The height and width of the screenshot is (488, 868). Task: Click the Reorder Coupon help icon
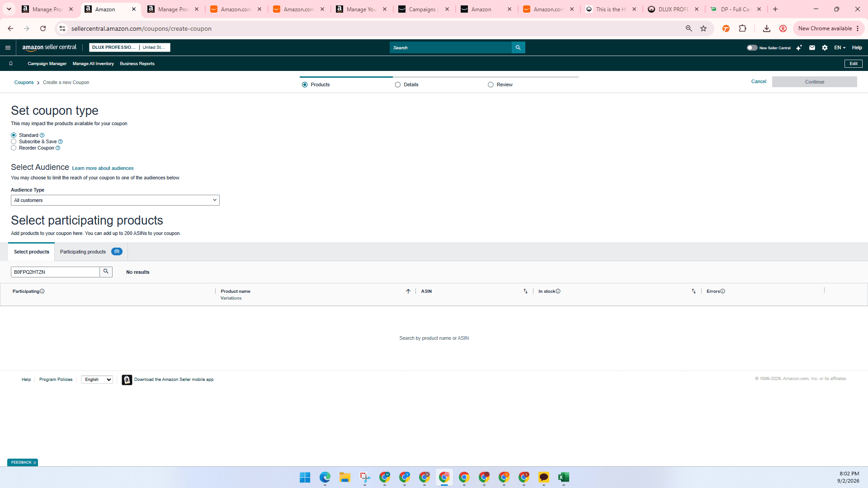pyautogui.click(x=58, y=148)
